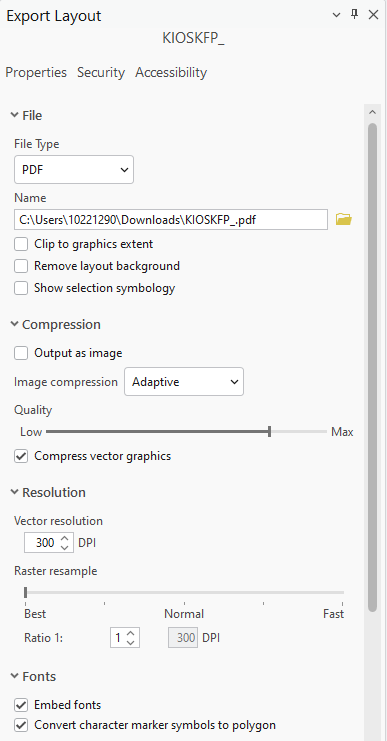Switch to the Security tab

(101, 72)
